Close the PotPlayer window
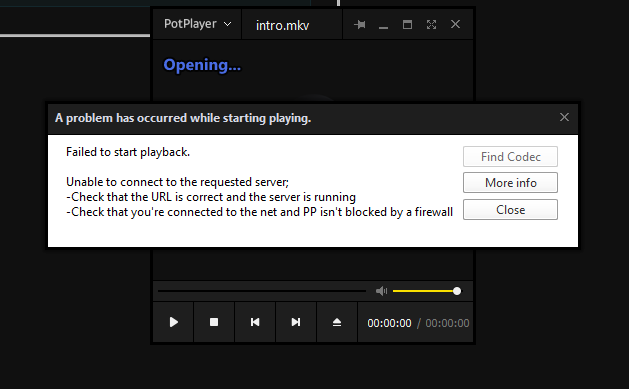 coord(455,24)
